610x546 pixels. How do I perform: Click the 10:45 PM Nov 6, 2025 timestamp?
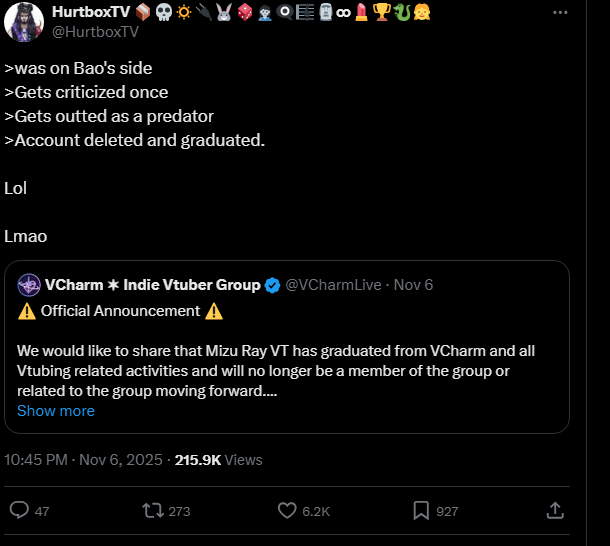coord(85,460)
